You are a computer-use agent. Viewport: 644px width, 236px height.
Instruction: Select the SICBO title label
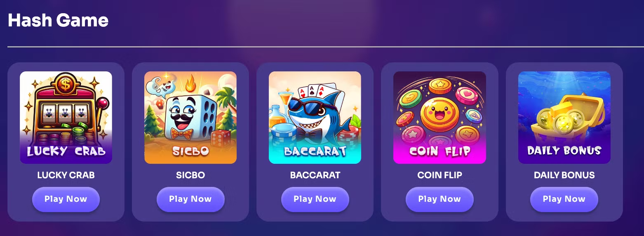click(x=190, y=175)
